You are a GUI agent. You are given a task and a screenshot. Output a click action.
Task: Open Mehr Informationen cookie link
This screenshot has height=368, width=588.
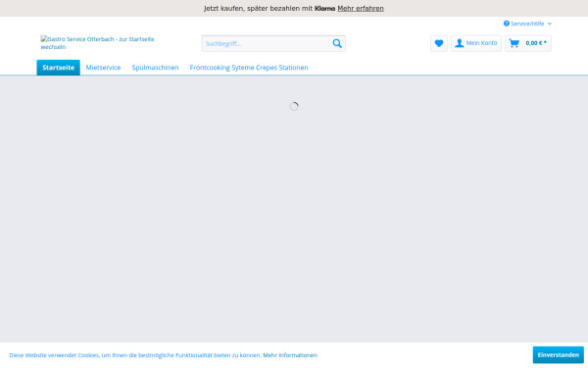click(x=290, y=355)
